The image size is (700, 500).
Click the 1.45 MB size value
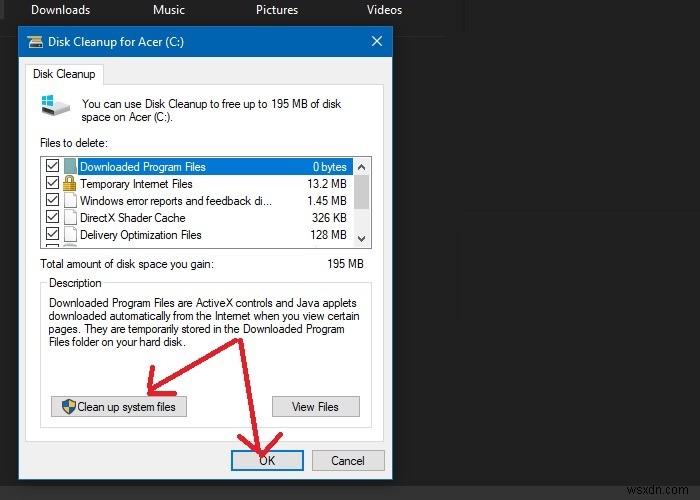coord(327,201)
